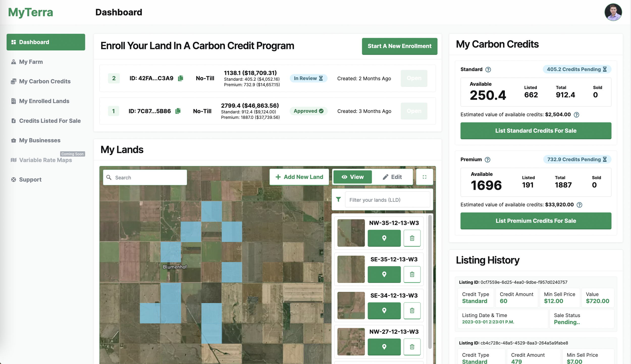Locate NW-35-12-13-W3 with map pin

coord(384,238)
